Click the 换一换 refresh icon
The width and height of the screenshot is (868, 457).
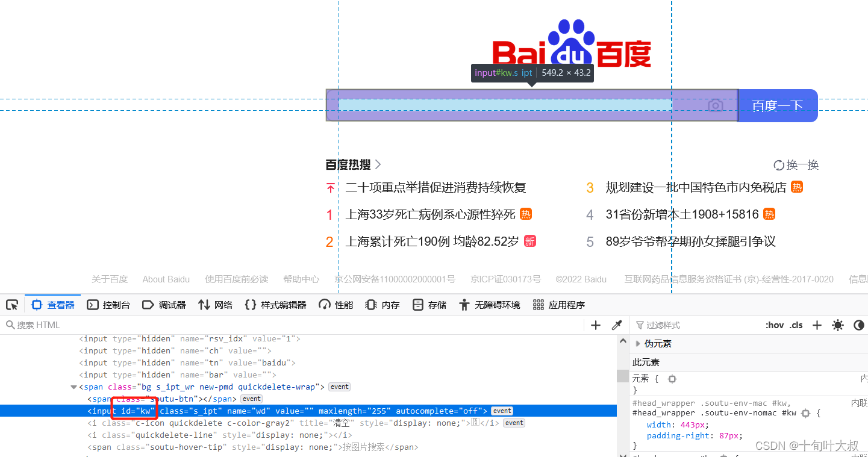[778, 164]
